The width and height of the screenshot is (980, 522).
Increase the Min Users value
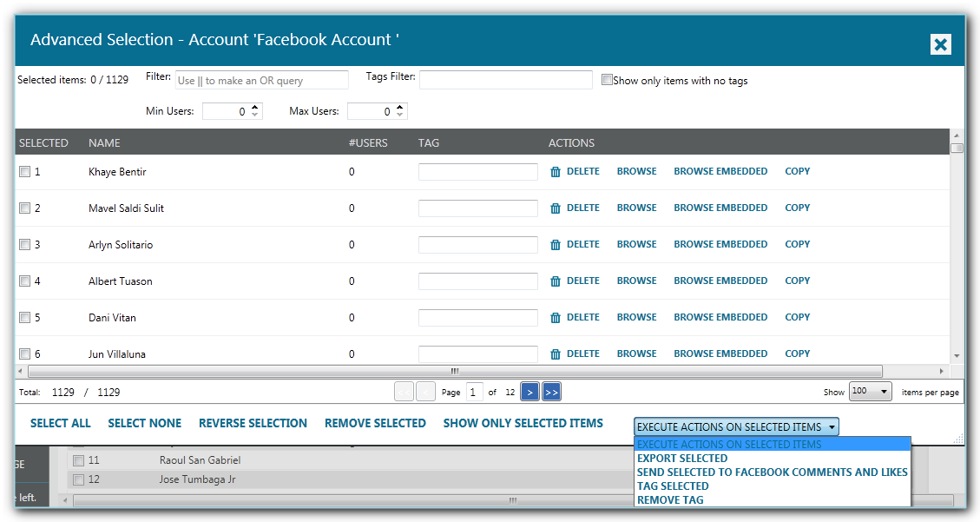(254, 107)
